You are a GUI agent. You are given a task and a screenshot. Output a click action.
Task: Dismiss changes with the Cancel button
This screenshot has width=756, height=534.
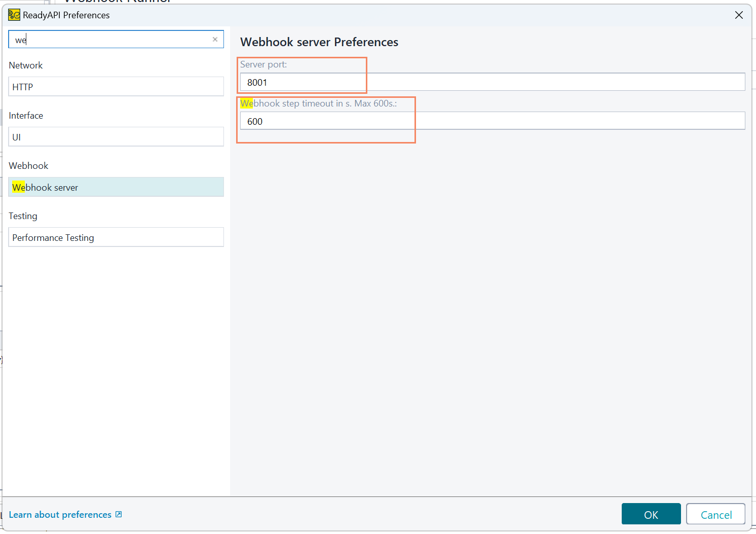715,514
